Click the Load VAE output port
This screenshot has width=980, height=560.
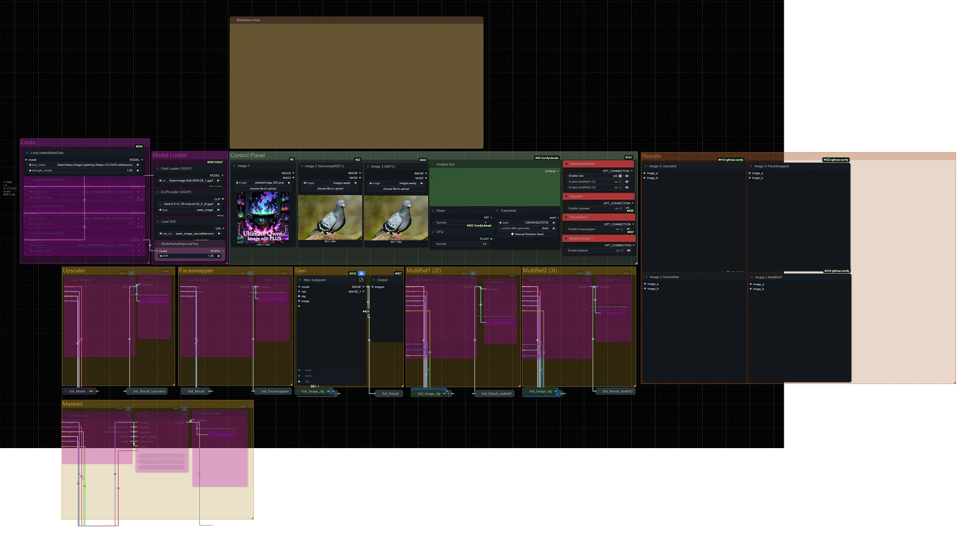223,229
